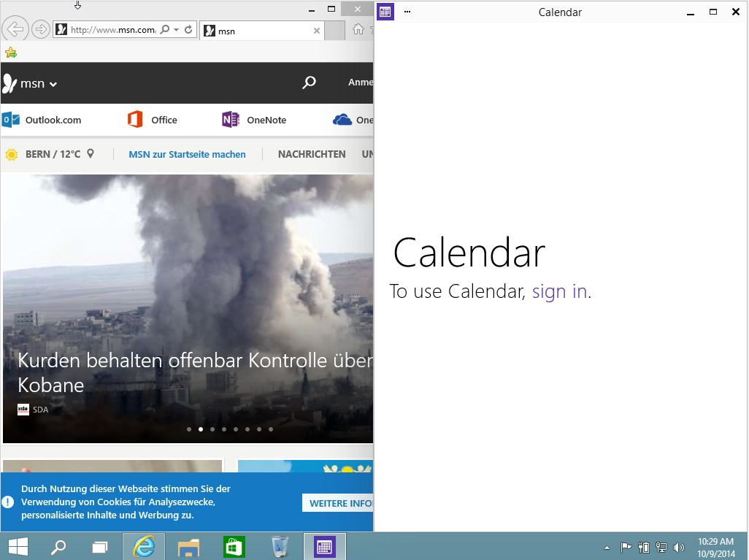This screenshot has height=560, width=749.
Task: Open Recycle Bin on taskbar
Action: pos(280,547)
